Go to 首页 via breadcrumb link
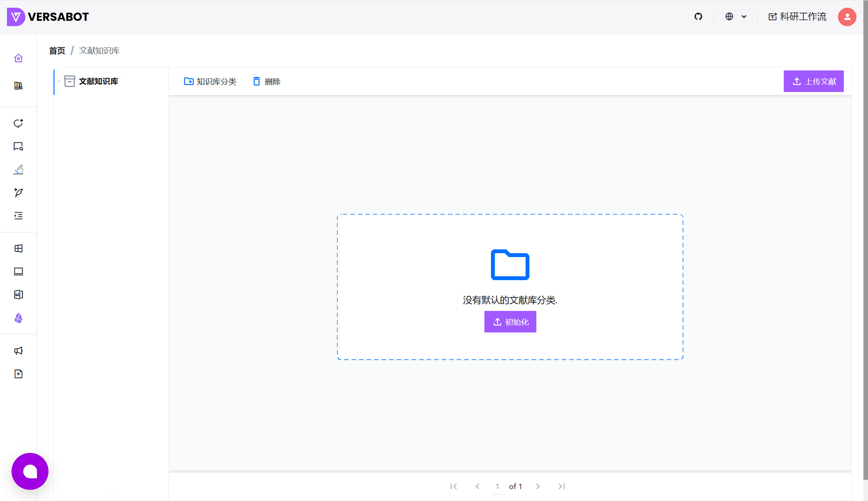The image size is (868, 501). point(57,51)
